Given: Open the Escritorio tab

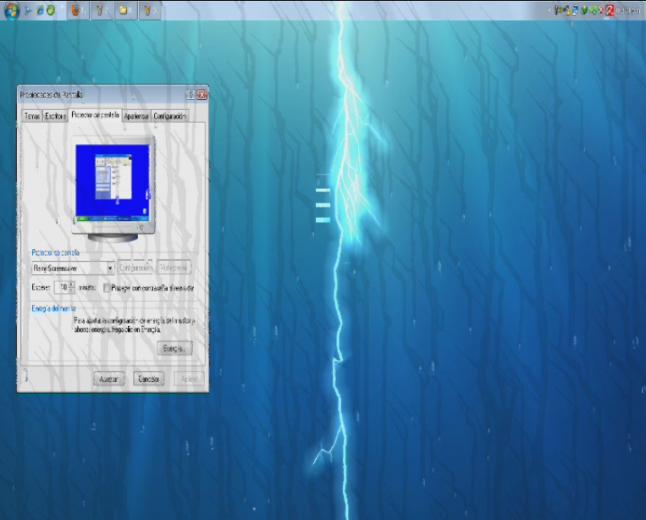Looking at the screenshot, I should tap(55, 116).
